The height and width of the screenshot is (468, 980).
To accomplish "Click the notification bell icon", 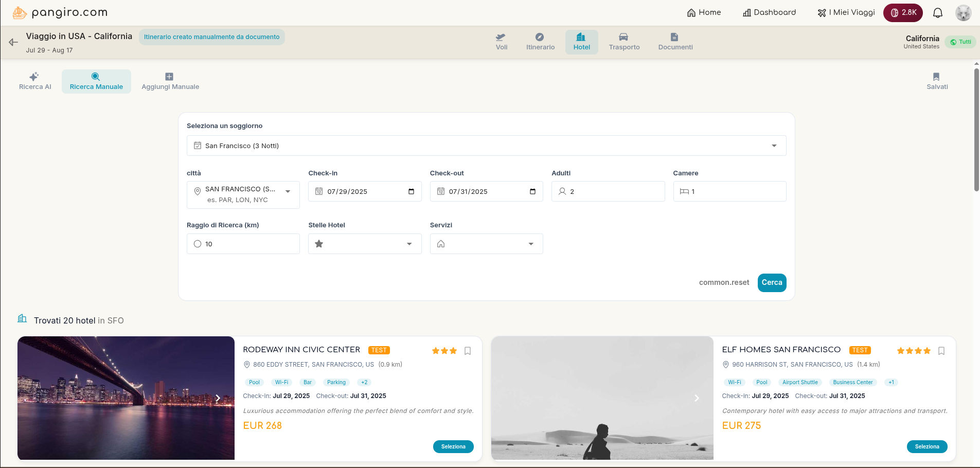I will coord(937,12).
